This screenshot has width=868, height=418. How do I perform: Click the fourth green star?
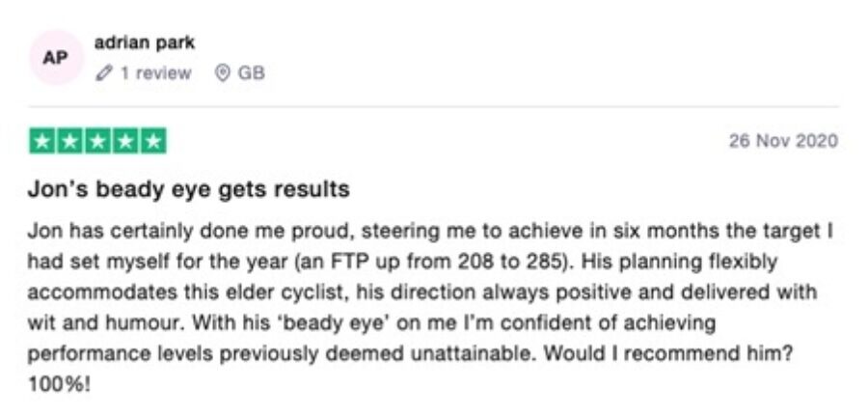[125, 141]
